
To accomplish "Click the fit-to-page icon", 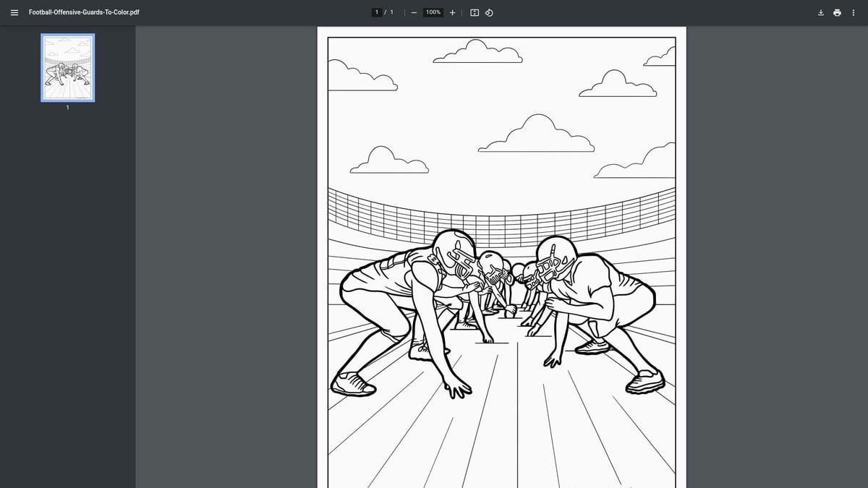I will pos(474,12).
